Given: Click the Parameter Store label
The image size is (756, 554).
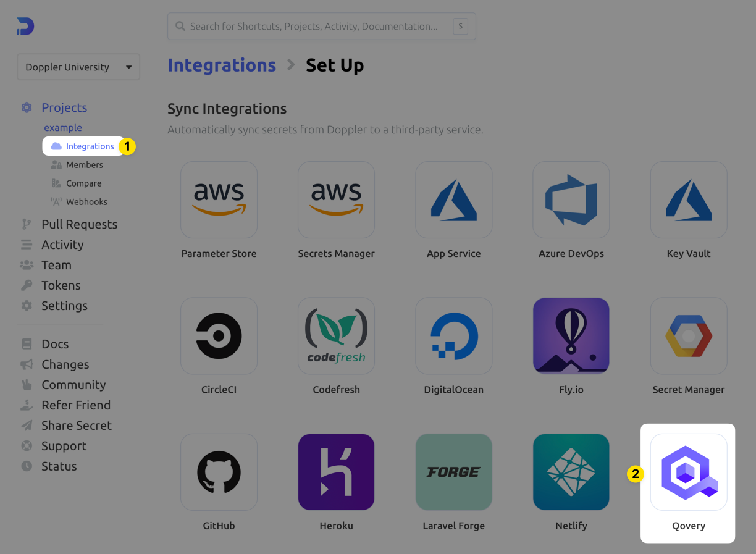Looking at the screenshot, I should click(219, 254).
